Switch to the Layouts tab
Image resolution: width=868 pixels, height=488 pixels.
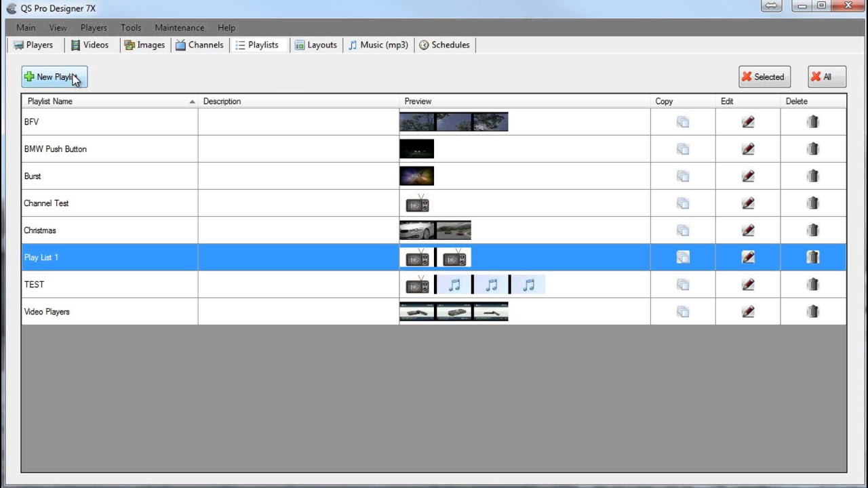point(316,45)
